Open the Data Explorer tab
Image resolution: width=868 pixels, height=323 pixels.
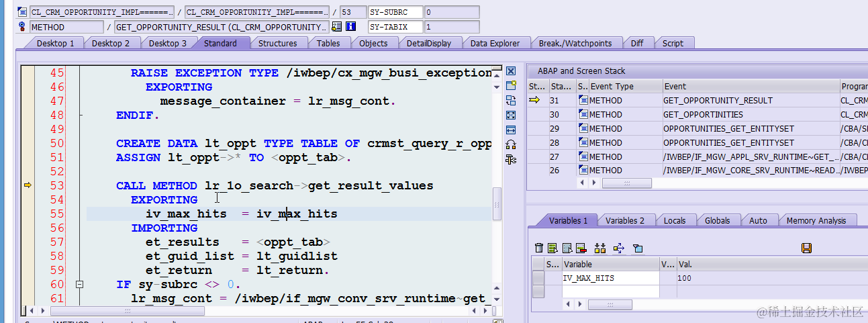(495, 43)
